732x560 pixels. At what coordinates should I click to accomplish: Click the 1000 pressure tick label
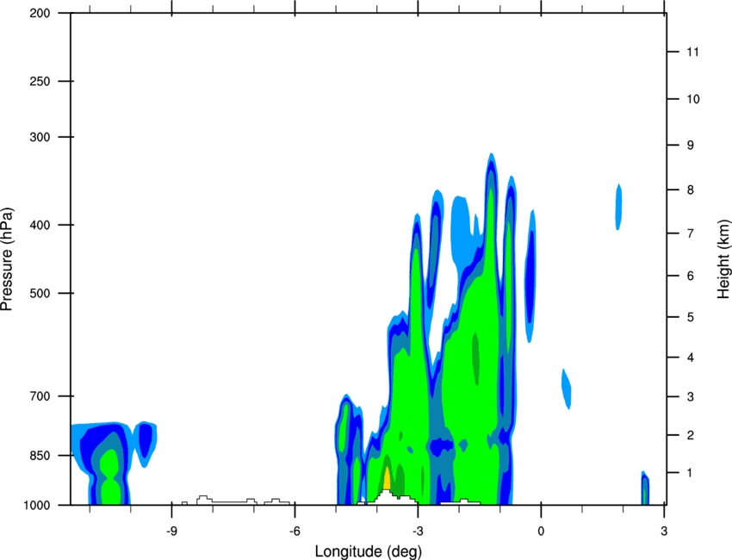click(37, 505)
